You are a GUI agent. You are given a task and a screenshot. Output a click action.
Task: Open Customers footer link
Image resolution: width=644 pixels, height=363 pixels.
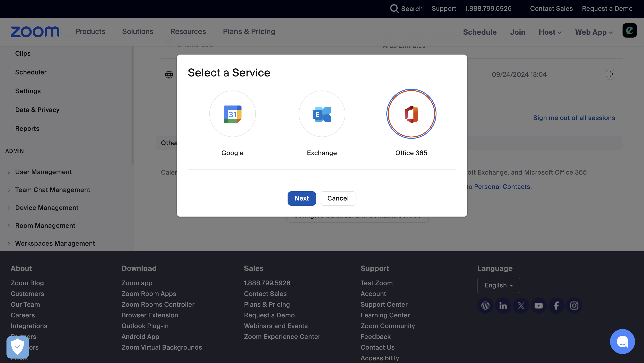(x=27, y=293)
